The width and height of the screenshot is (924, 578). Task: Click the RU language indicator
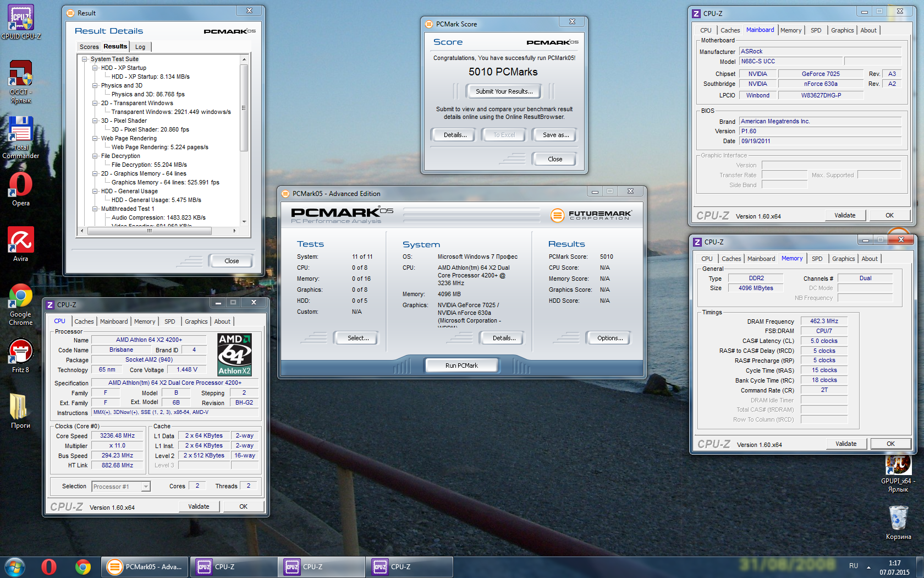coord(853,566)
